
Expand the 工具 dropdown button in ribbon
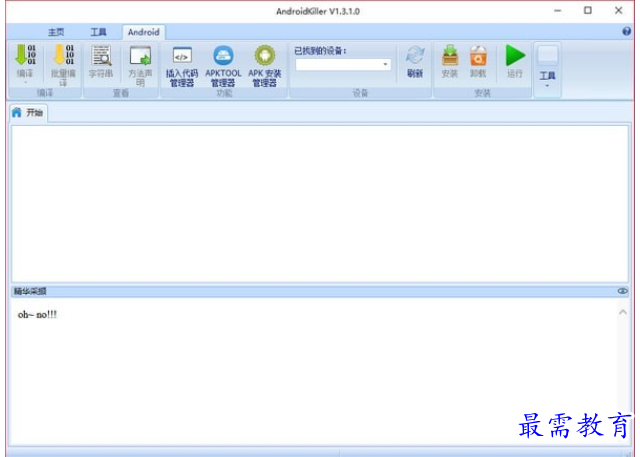(x=547, y=70)
